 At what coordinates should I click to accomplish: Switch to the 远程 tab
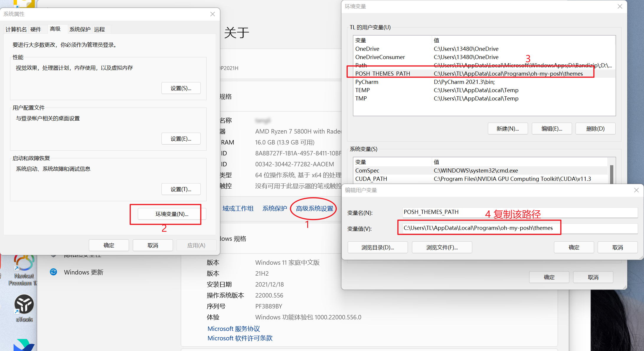click(x=100, y=29)
